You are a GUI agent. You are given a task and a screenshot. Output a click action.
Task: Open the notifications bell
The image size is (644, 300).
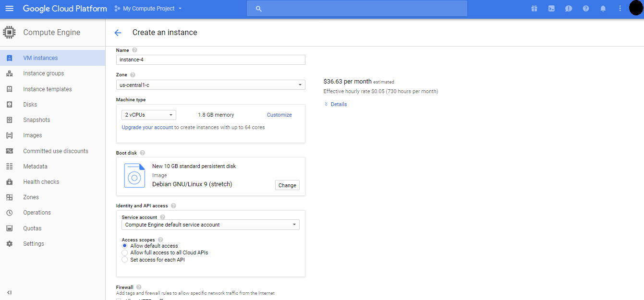[603, 9]
